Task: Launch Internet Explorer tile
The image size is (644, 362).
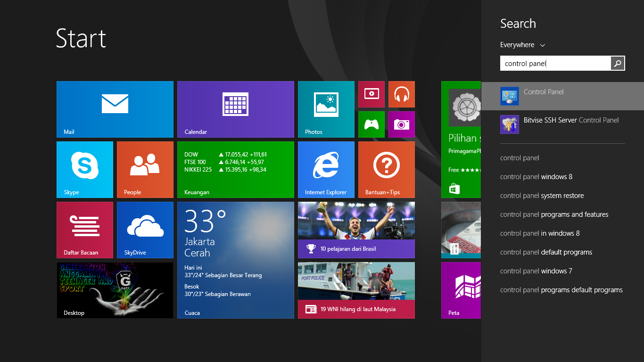Action: point(326,170)
